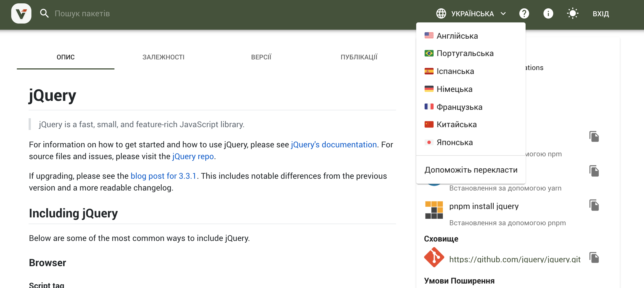The height and width of the screenshot is (288, 644).
Task: Open the info circle icon
Action: [x=548, y=13]
